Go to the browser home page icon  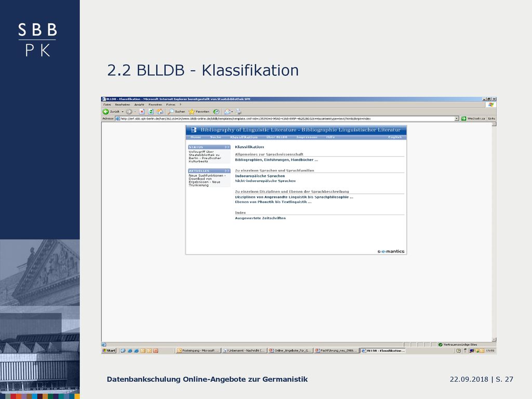click(160, 112)
